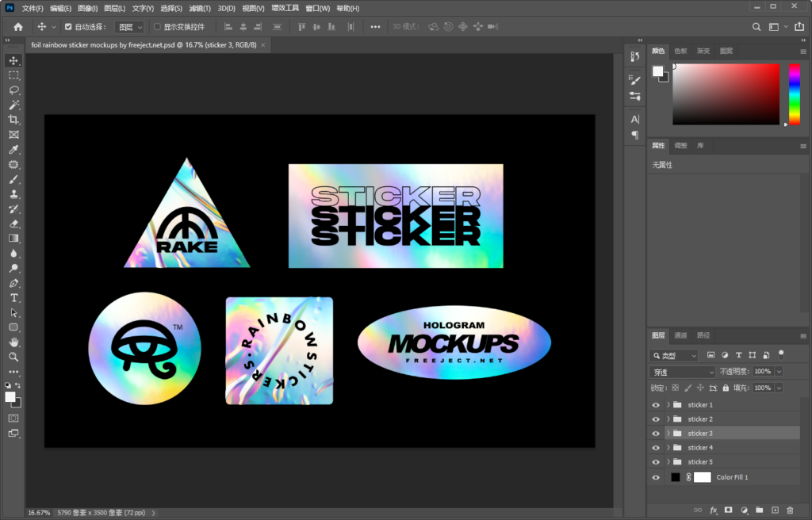This screenshot has width=812, height=520.
Task: Click the hue slider strip
Action: coord(794,94)
